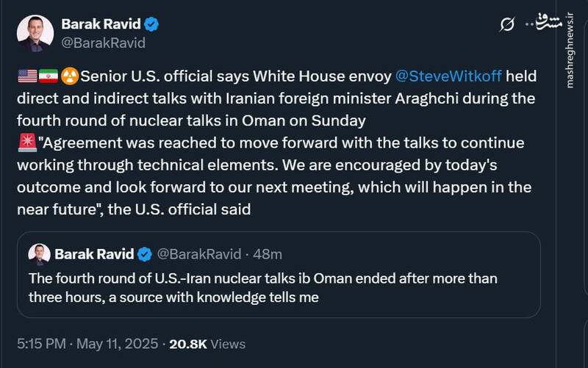The width and height of the screenshot is (588, 368).
Task: Click the Iran flag emoji
Action: click(x=48, y=76)
